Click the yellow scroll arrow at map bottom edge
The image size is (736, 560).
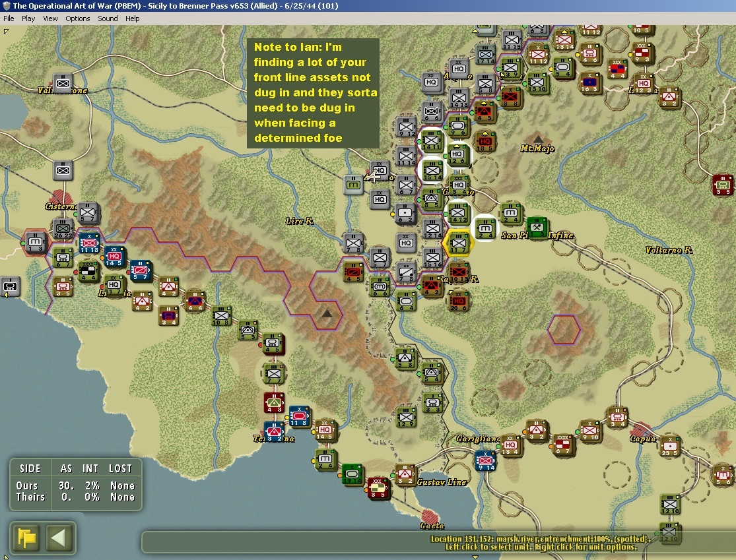475,557
